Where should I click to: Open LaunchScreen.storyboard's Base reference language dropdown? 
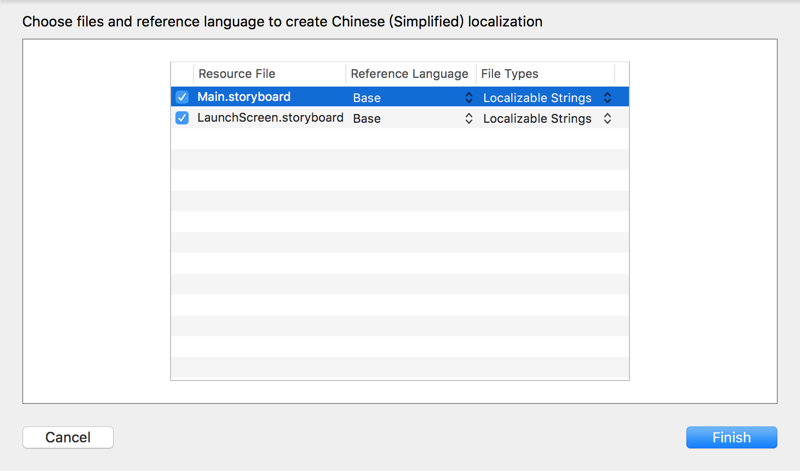tap(410, 118)
